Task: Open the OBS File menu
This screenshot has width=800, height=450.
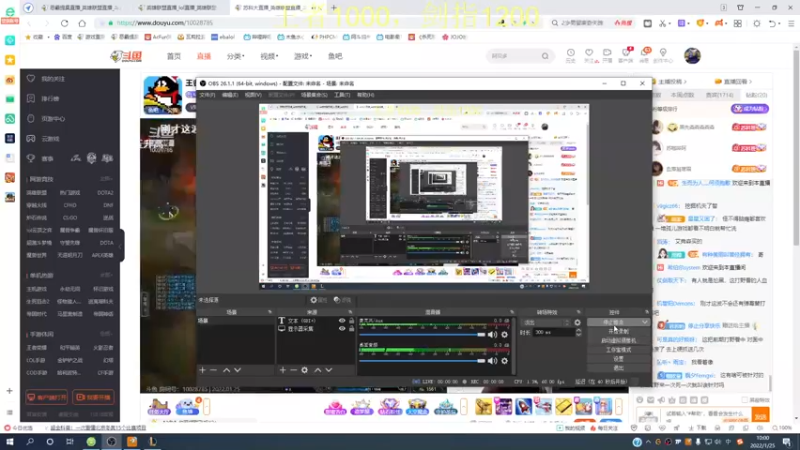Action: [x=207, y=95]
